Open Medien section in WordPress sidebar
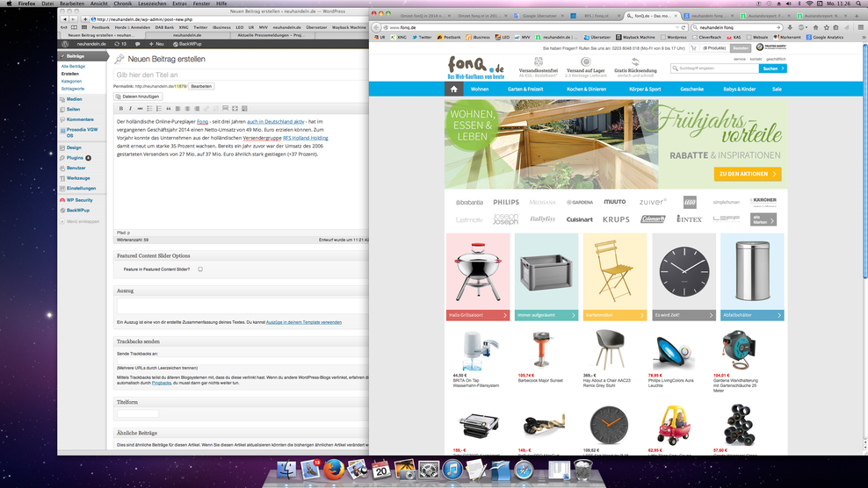 (x=74, y=99)
